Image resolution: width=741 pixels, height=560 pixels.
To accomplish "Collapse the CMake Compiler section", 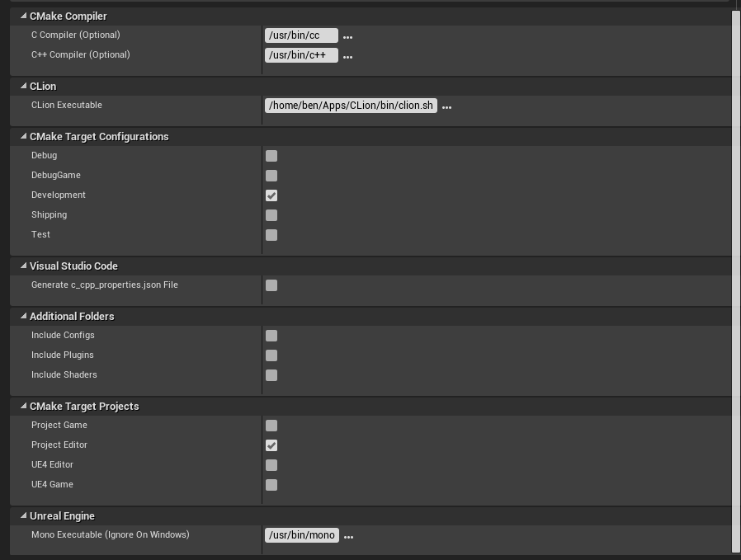I will point(22,16).
